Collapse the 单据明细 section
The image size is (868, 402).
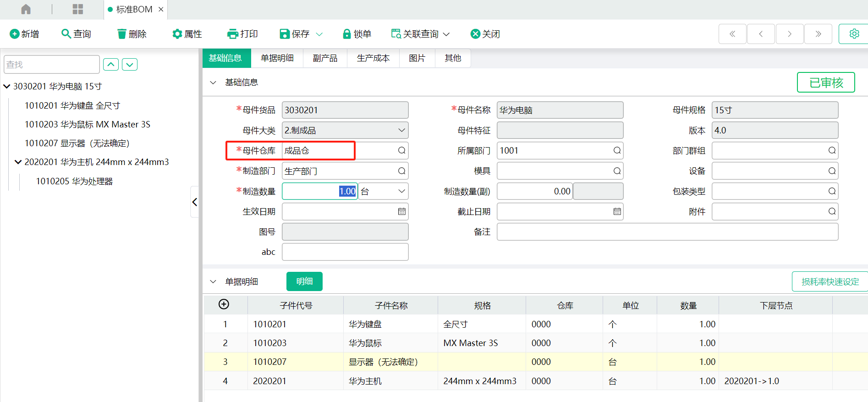coord(213,281)
